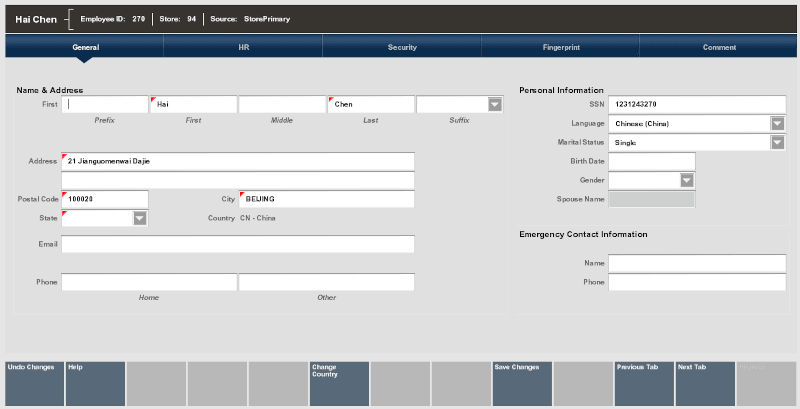Open the Suffix dropdown arrow
This screenshot has height=409, width=800.
coord(494,105)
